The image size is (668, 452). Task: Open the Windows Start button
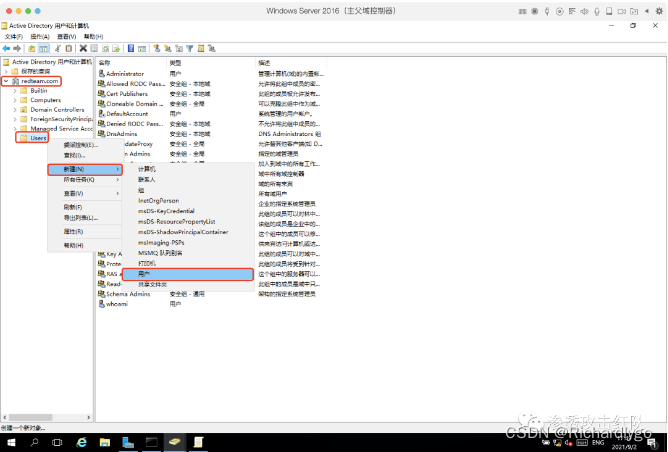point(11,443)
